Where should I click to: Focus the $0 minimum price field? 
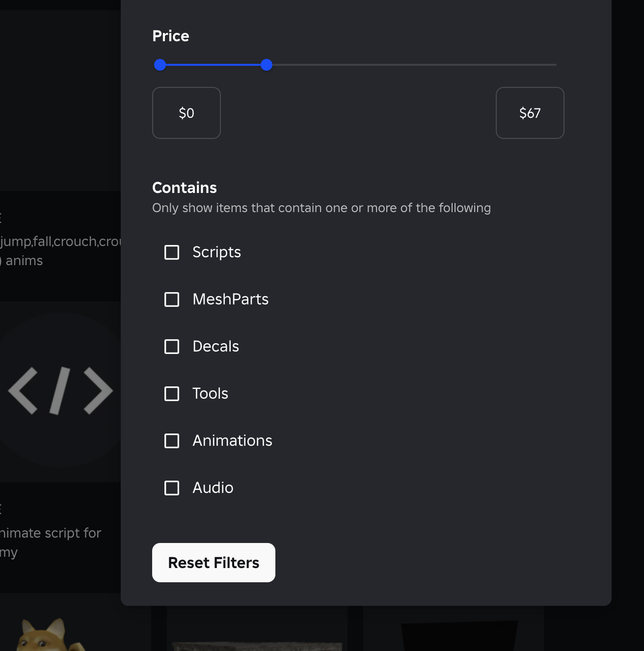(x=187, y=113)
